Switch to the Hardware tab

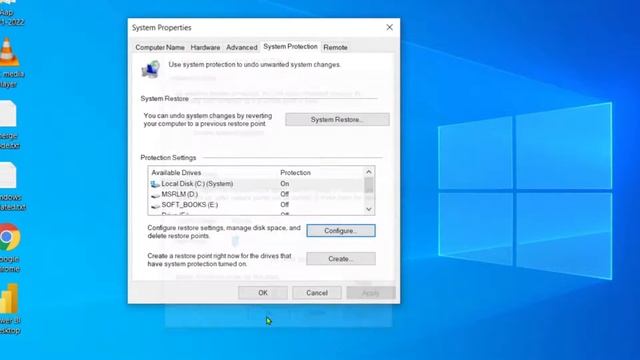(205, 47)
